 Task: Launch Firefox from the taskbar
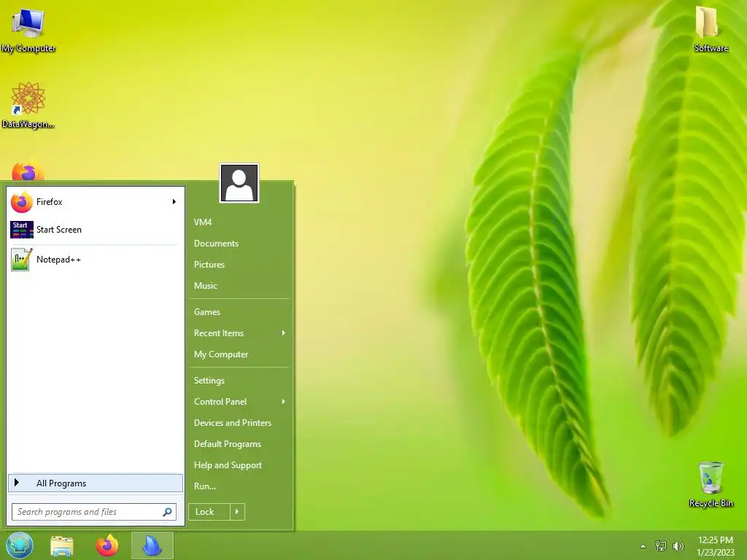[107, 545]
